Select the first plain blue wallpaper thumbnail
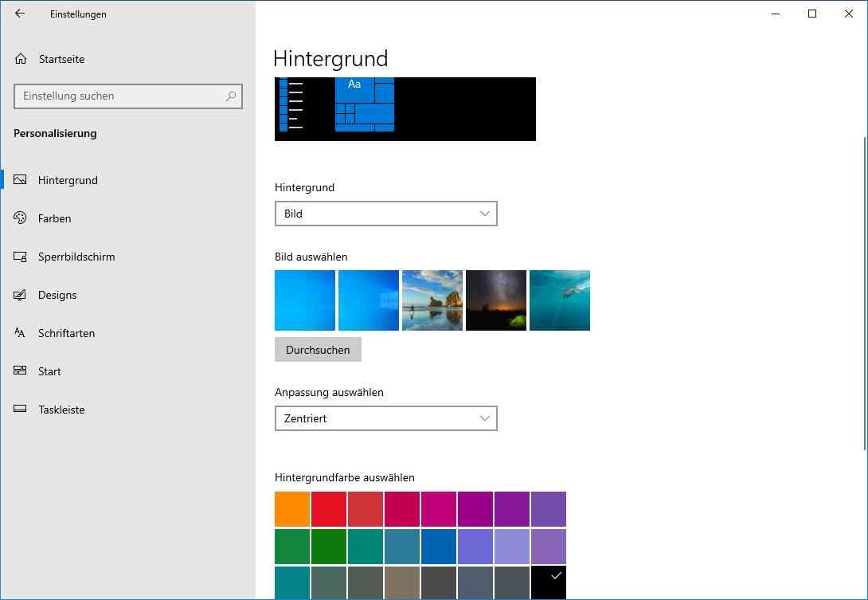Viewport: 868px width, 600px height. (x=305, y=300)
